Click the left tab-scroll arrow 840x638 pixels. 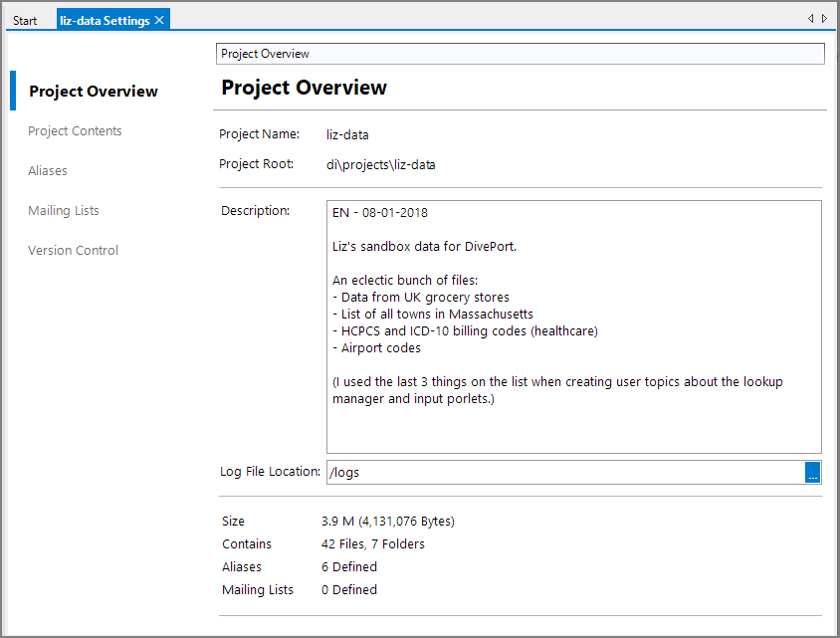(810, 18)
